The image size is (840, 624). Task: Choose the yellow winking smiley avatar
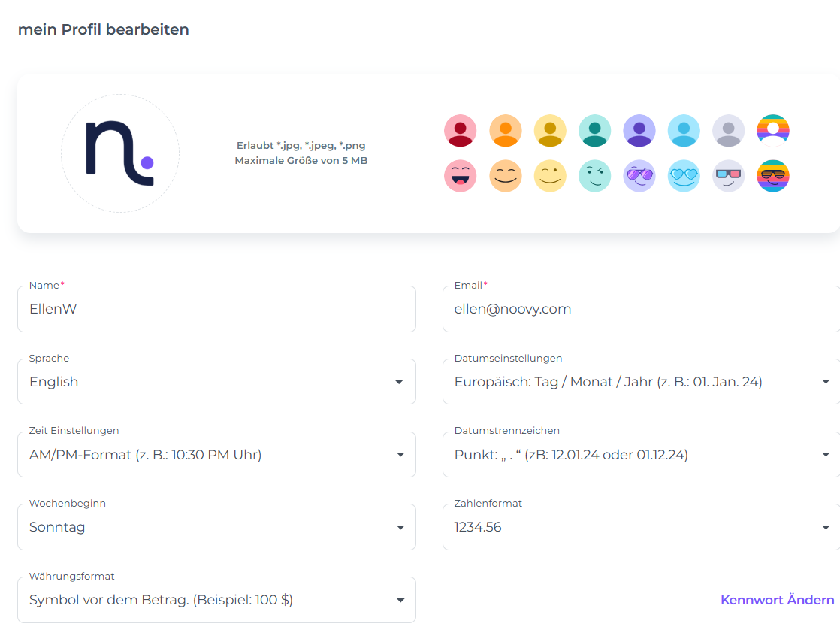(550, 176)
